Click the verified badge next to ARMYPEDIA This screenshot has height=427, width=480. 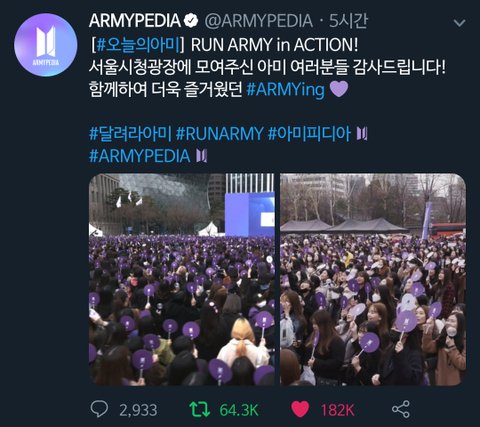(x=191, y=21)
